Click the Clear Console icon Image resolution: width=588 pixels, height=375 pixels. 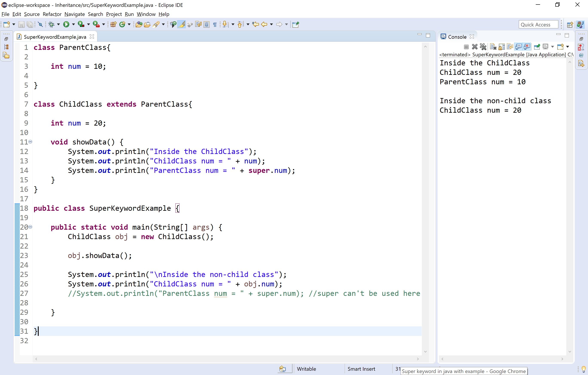[493, 47]
